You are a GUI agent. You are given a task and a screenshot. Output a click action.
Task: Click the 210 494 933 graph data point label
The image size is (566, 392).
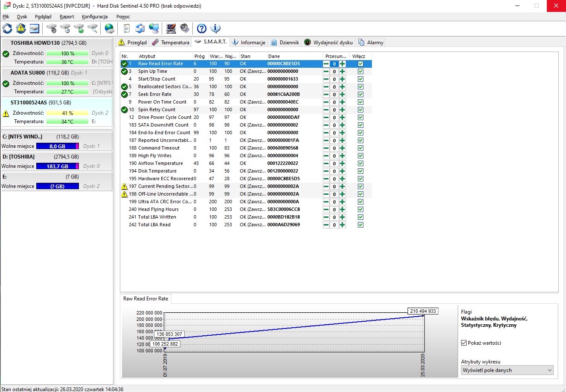423,311
